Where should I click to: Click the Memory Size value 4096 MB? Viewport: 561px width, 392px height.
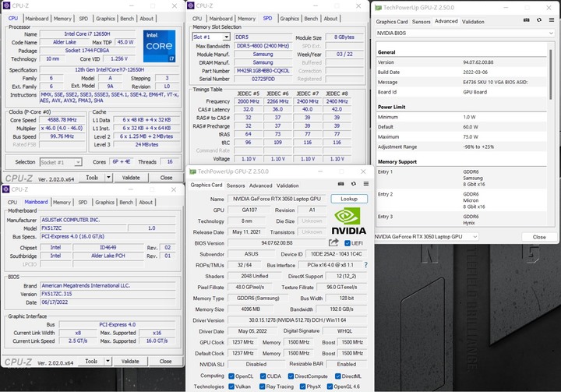pos(250,309)
